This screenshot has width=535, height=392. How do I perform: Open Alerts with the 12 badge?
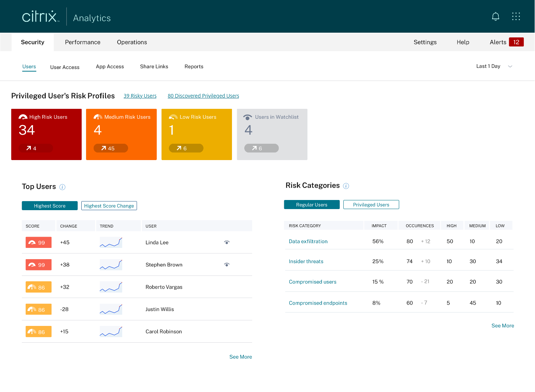click(507, 42)
